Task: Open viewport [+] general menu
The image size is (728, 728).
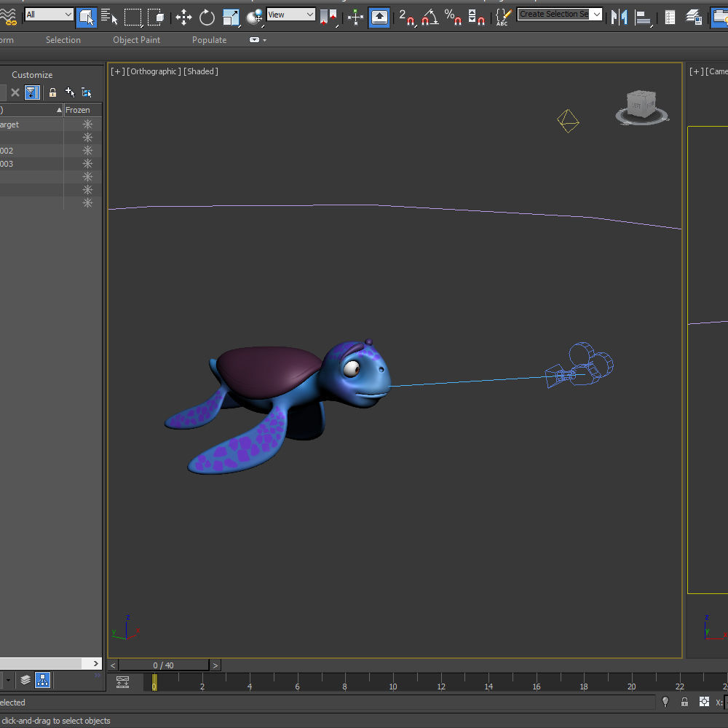Action: coord(117,71)
